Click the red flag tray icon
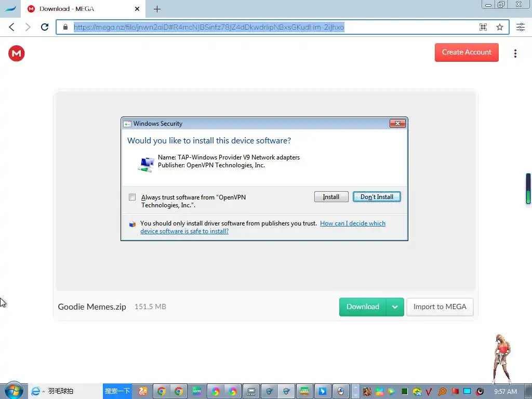The height and width of the screenshot is (399, 532). [x=455, y=392]
